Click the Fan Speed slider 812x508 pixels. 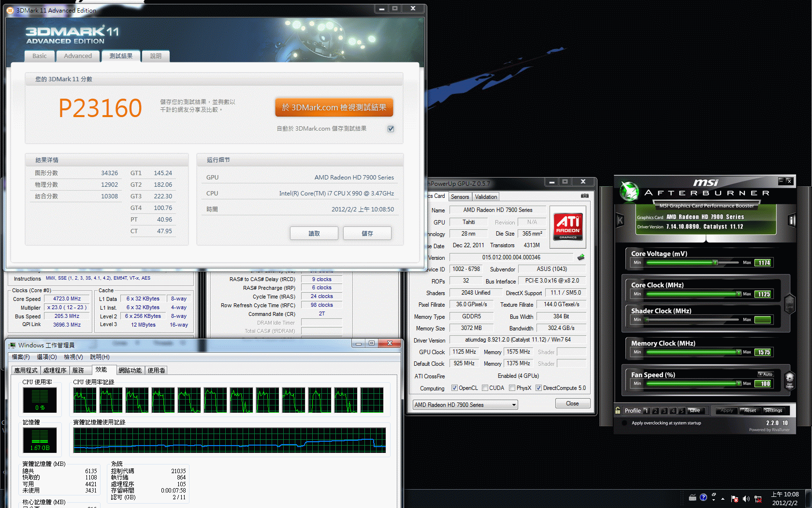point(694,384)
